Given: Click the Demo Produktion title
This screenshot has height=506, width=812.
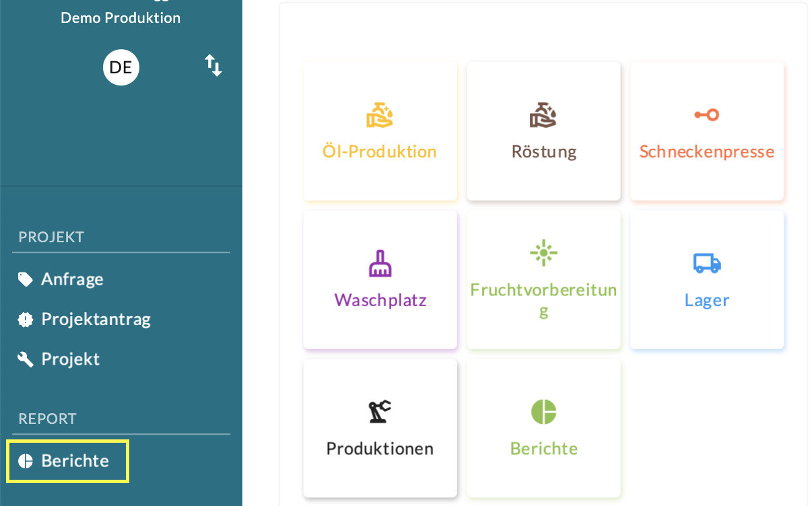Looking at the screenshot, I should [121, 18].
